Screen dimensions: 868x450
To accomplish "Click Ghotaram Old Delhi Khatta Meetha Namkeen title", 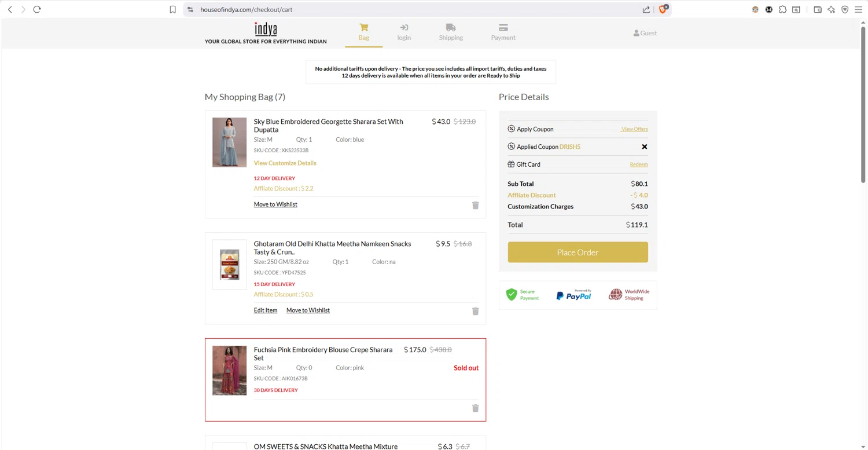I will click(x=332, y=248).
